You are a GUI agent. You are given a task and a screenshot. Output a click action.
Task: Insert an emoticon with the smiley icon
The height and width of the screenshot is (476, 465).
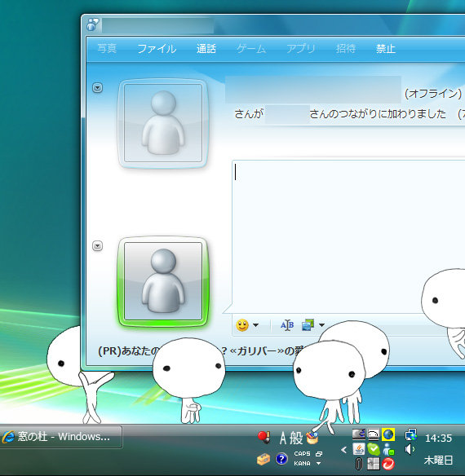click(x=242, y=325)
